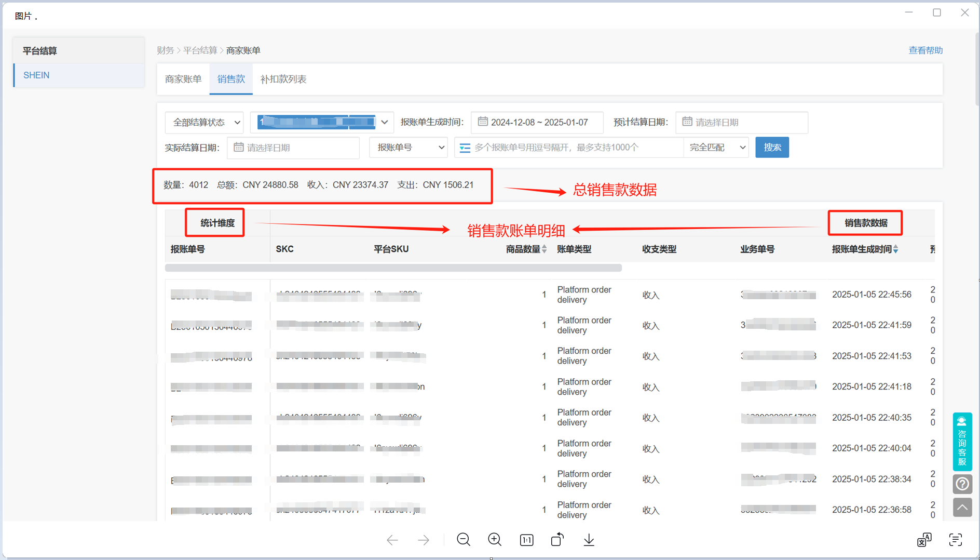Viewport: 980px width, 560px height.
Task: Click the timestamp 2025-01-05 22:41:59
Action: point(872,325)
